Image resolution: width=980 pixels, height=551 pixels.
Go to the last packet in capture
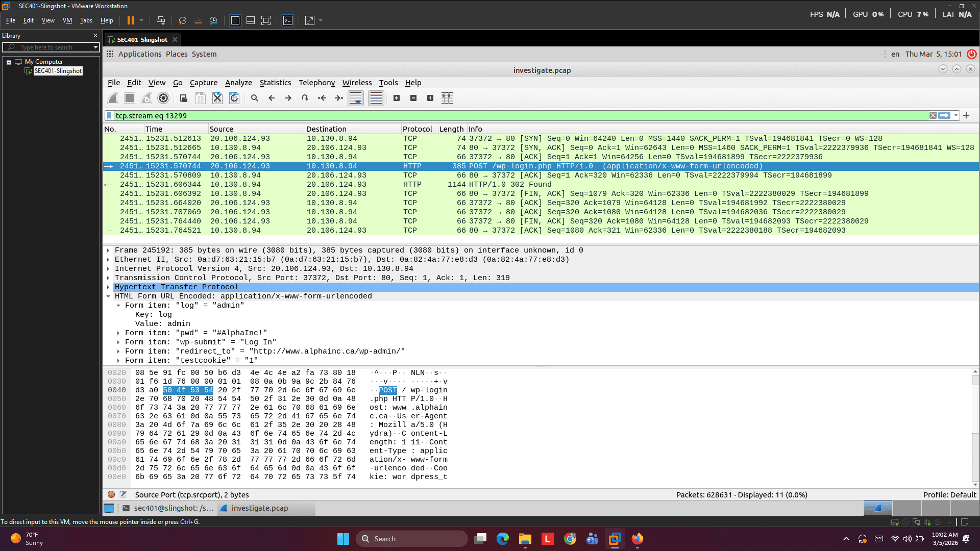tap(338, 98)
